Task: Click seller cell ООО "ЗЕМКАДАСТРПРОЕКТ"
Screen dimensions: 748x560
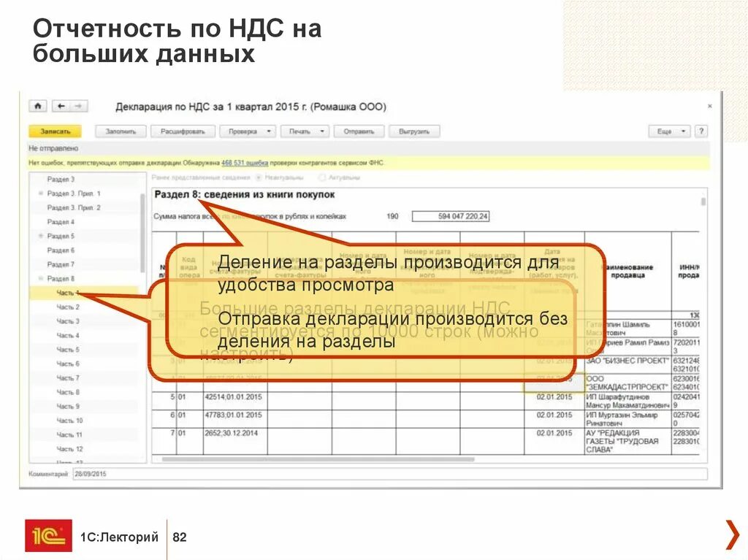Action: tap(627, 383)
